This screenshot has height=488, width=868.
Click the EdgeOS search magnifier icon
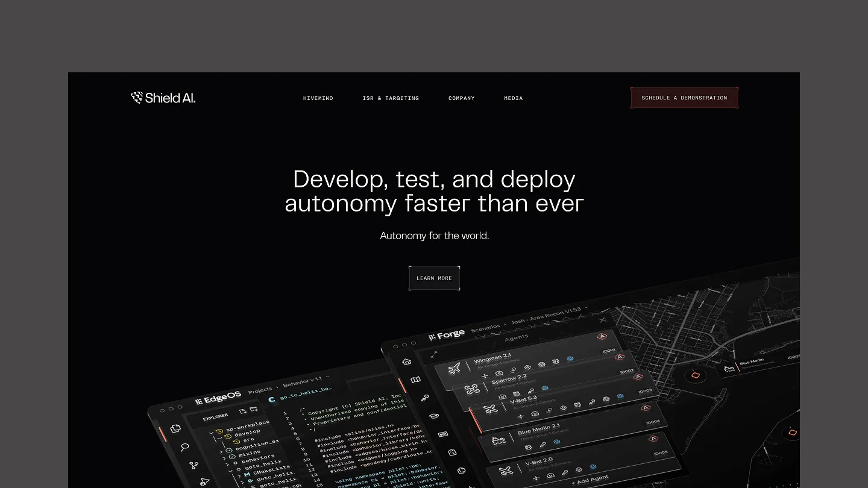point(184,447)
